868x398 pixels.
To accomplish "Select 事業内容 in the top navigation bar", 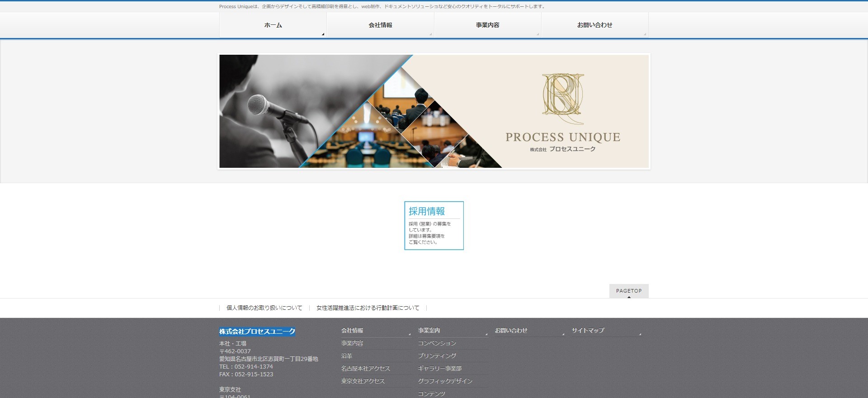I will [x=487, y=25].
